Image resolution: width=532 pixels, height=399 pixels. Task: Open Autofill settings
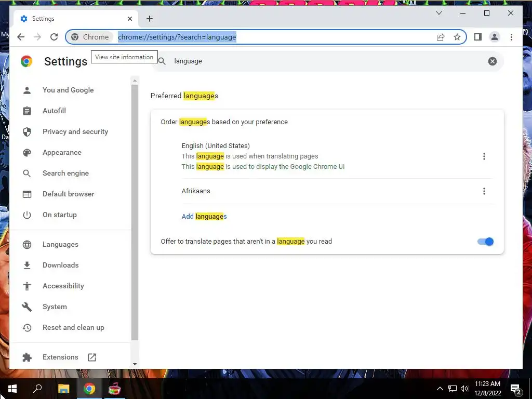(54, 111)
